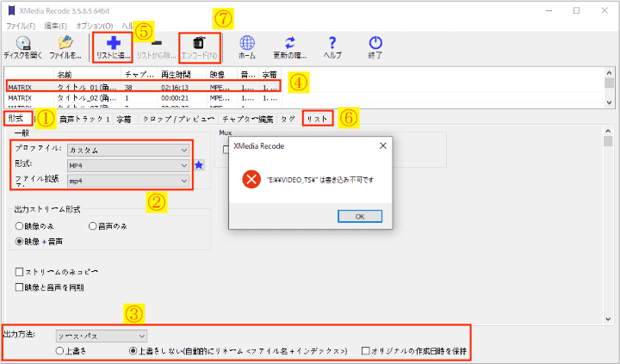
Task: Click the blue star favorite icon
Action: (x=199, y=165)
